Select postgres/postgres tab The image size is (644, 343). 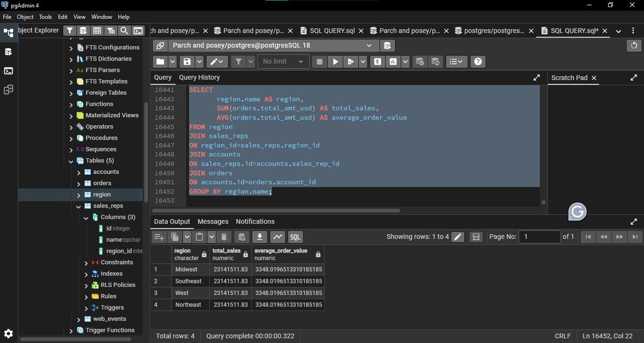tap(494, 31)
